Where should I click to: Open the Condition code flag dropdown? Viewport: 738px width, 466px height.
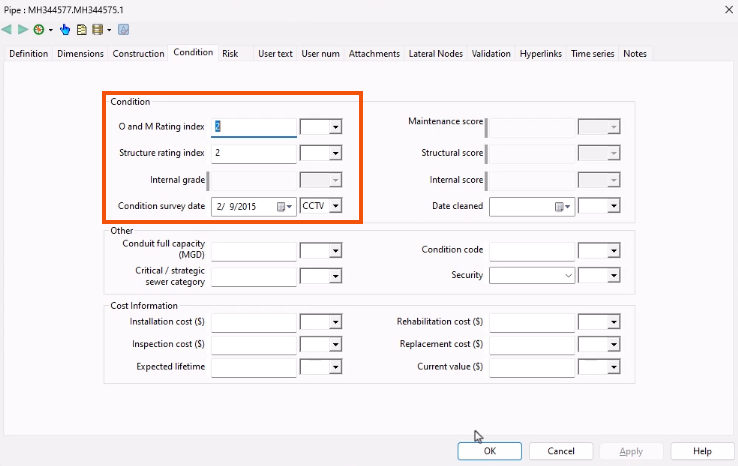click(x=613, y=250)
